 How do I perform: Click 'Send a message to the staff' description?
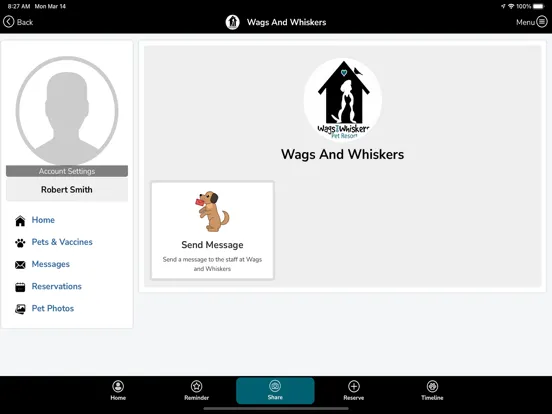[212, 264]
